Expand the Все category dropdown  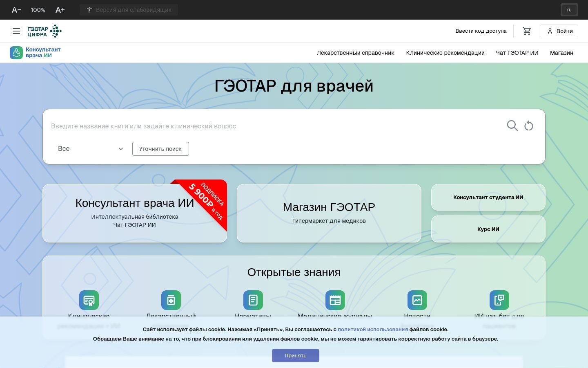click(x=90, y=149)
